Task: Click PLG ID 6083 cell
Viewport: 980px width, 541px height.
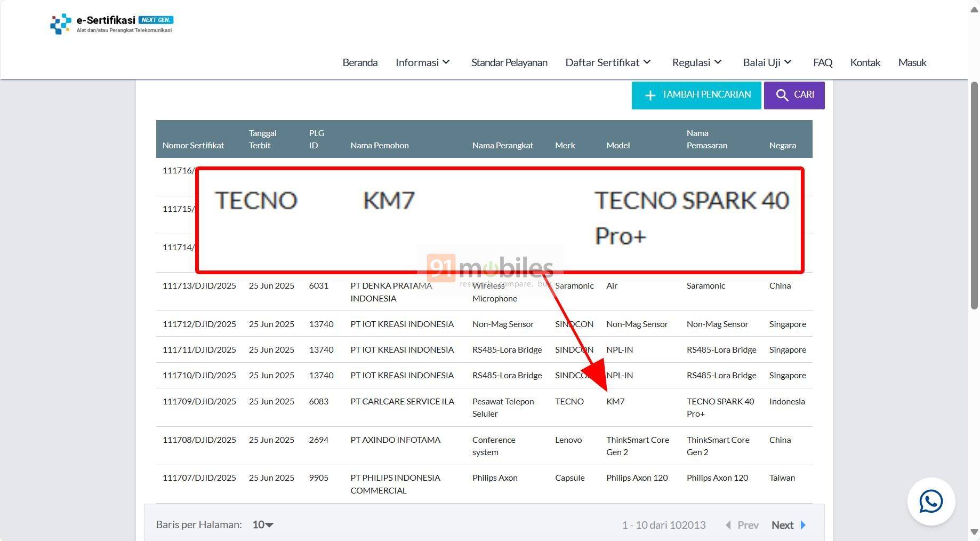Action: pyautogui.click(x=319, y=401)
